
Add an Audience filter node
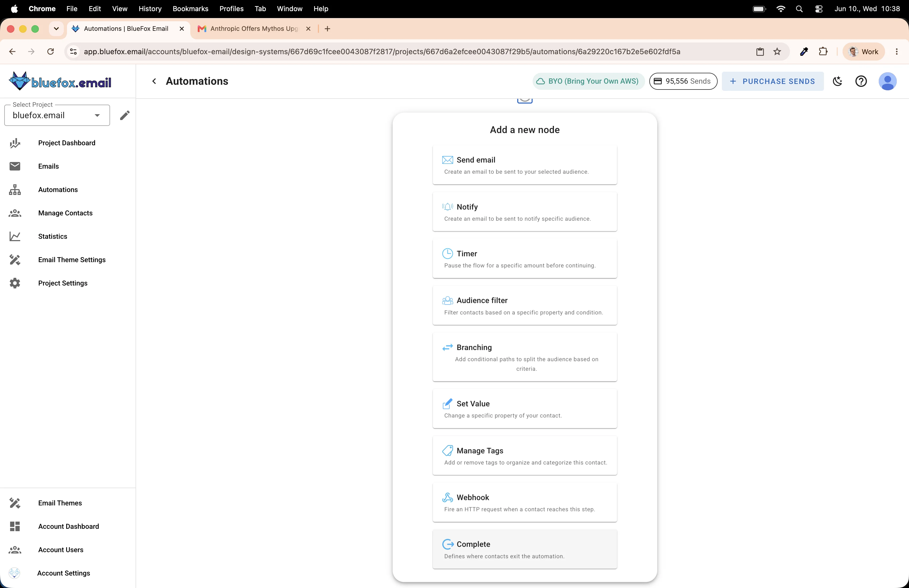point(525,306)
